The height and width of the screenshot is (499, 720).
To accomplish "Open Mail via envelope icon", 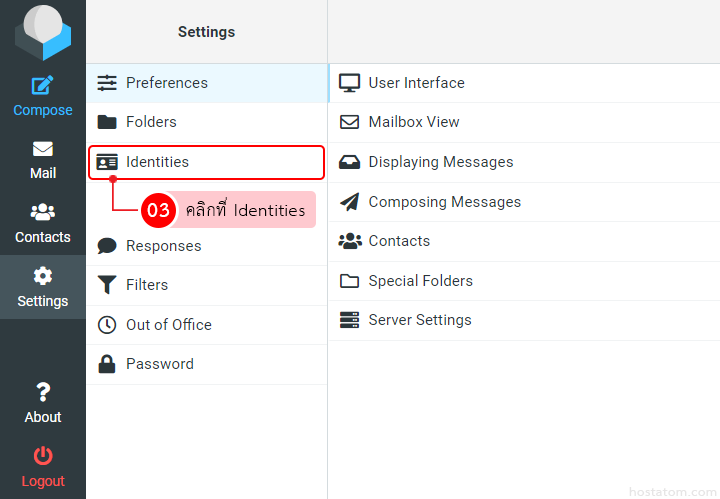I will click(42, 149).
